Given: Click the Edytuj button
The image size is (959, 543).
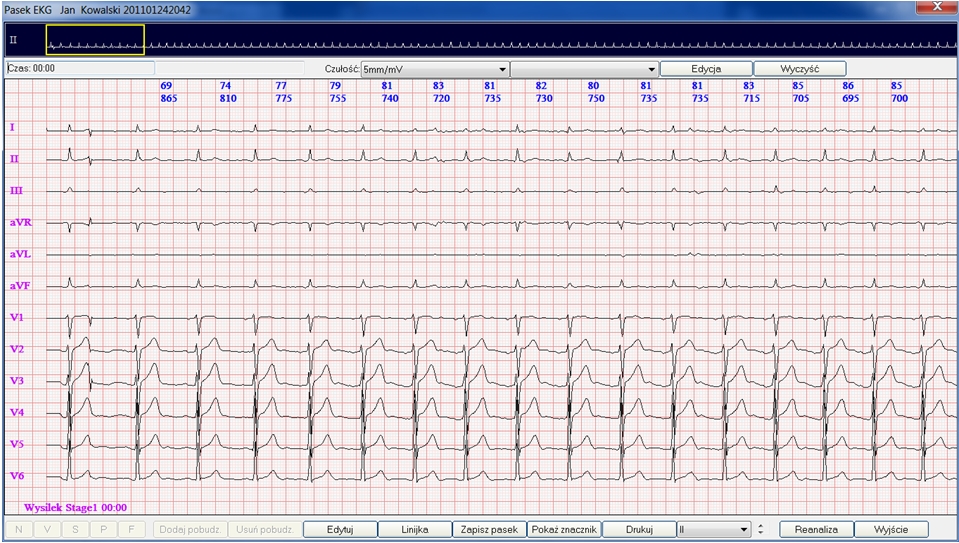Looking at the screenshot, I should pos(340,529).
